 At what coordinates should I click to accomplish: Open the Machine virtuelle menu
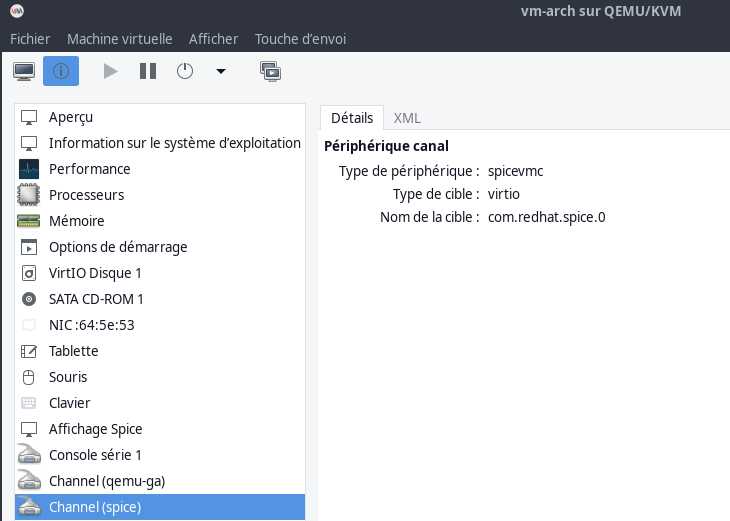(x=119, y=39)
